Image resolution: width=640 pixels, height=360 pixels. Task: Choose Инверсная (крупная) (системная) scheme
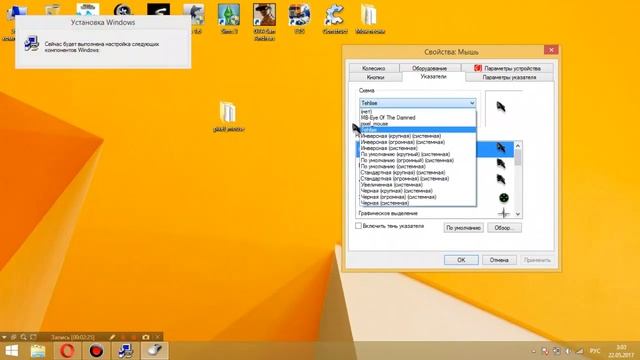pyautogui.click(x=418, y=136)
